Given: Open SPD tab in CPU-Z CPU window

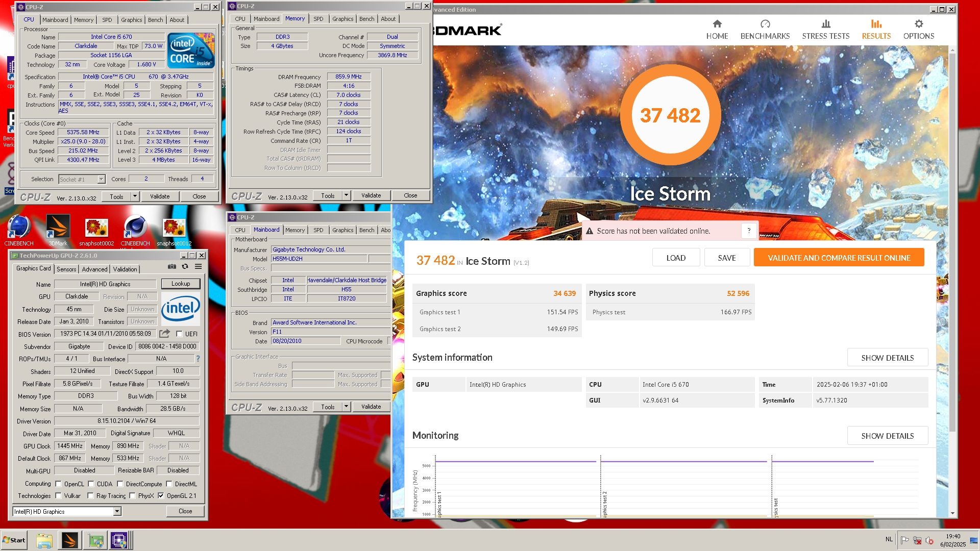Looking at the screenshot, I should click(107, 20).
